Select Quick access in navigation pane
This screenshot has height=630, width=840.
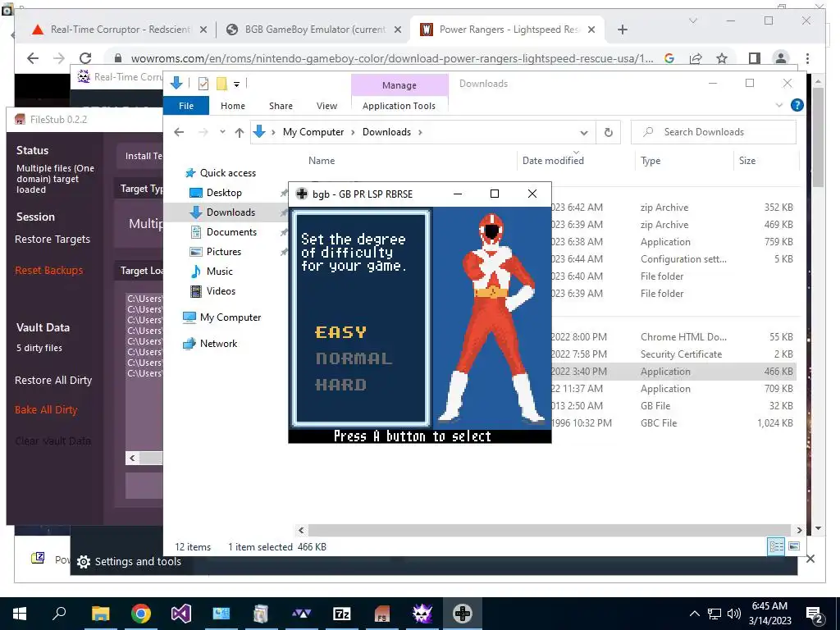click(228, 172)
